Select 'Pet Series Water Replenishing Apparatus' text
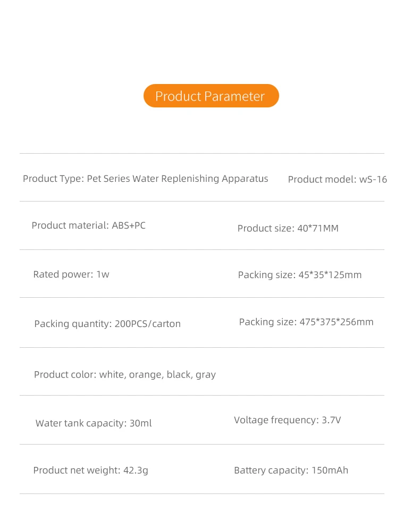This screenshot has height=519, width=420. [x=178, y=179]
